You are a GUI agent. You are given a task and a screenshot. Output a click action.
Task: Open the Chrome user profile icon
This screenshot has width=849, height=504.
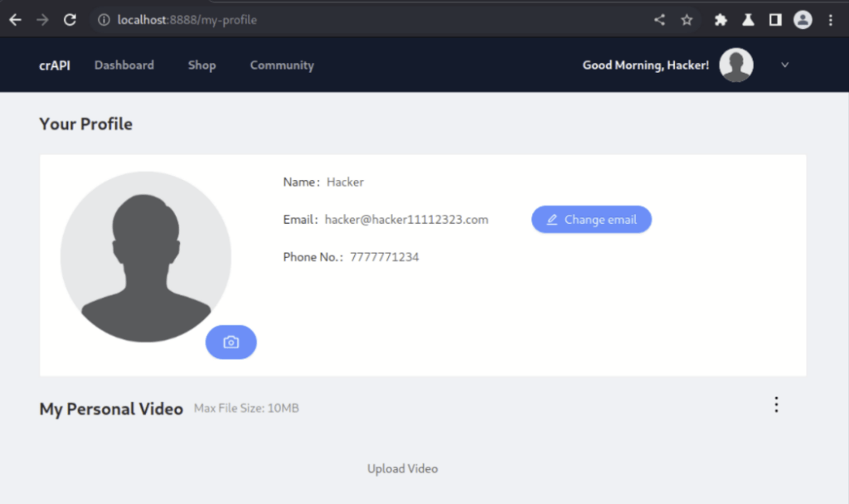click(803, 20)
